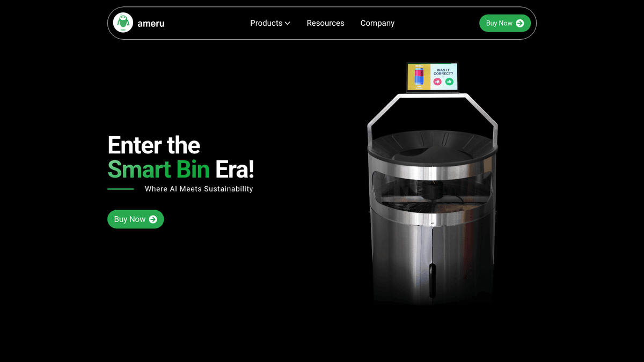Screen dimensions: 644x362
Task: Click the header Buy Now button
Action: click(x=505, y=23)
